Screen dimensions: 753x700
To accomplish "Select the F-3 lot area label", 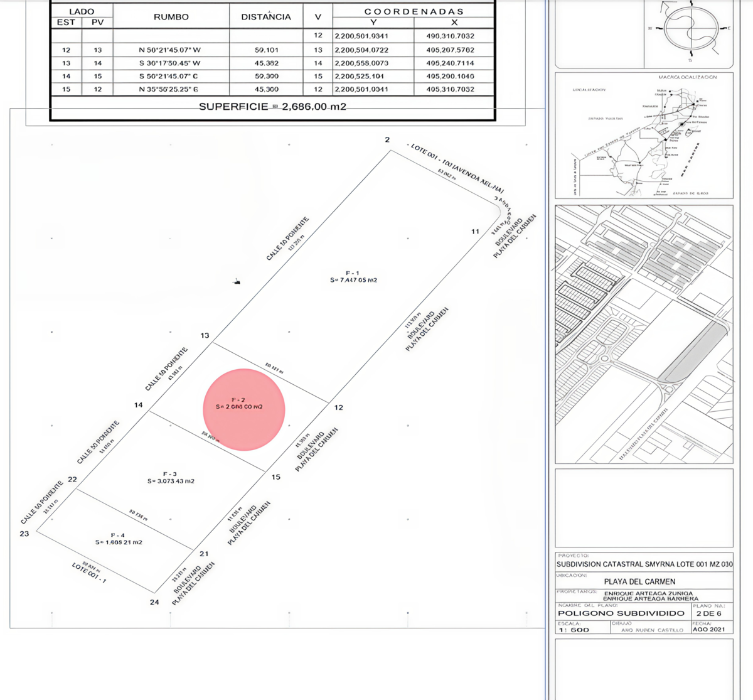I will (170, 478).
